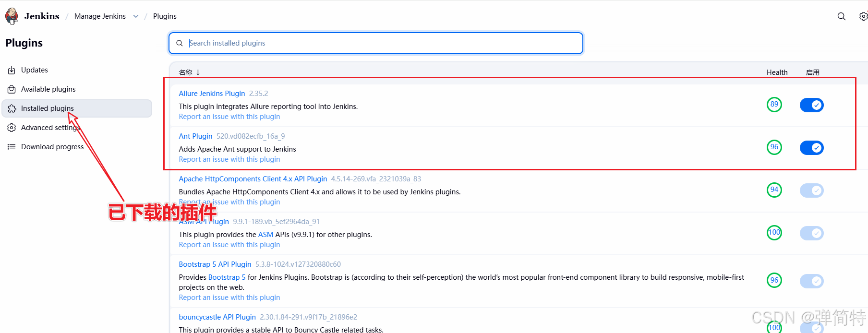The image size is (868, 333).
Task: Open Bootstrap 5 API Plugin link
Action: click(x=215, y=264)
